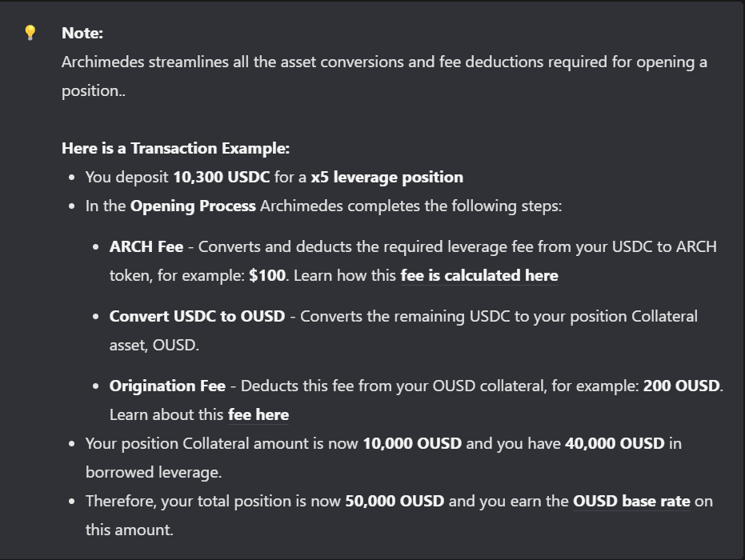This screenshot has width=745, height=560.
Task: Click the bold "50,000 OUSD" total position
Action: tap(395, 502)
